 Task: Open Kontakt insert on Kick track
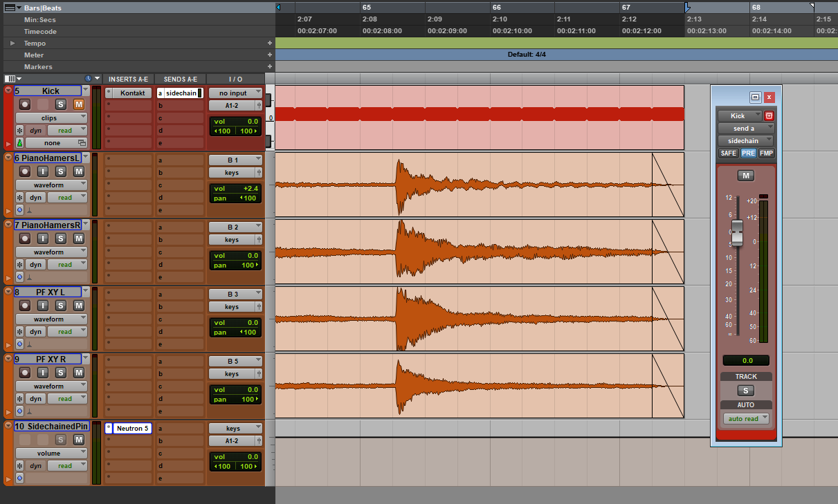132,93
